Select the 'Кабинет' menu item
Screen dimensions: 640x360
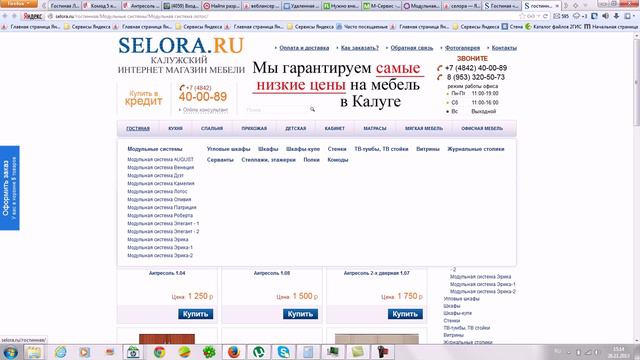point(335,128)
